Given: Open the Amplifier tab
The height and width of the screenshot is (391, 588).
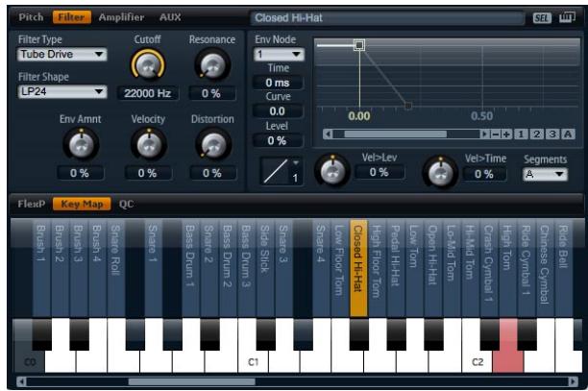Looking at the screenshot, I should [121, 17].
